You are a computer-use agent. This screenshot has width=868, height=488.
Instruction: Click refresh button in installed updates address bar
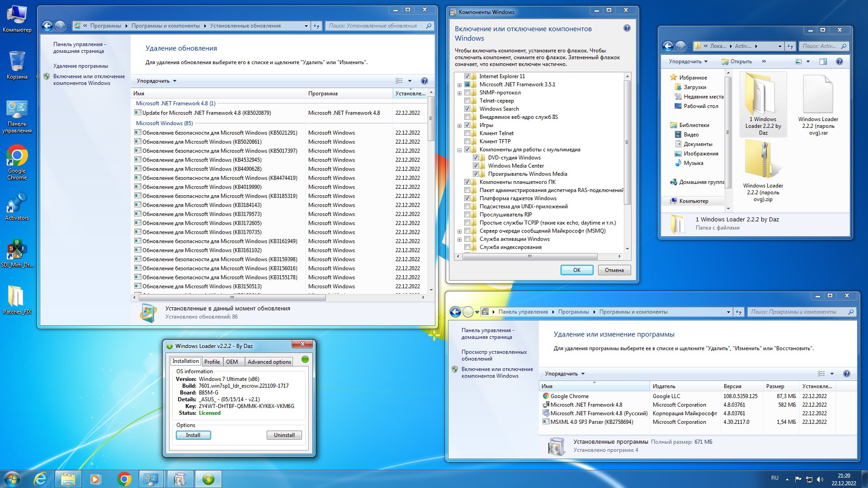coord(316,26)
